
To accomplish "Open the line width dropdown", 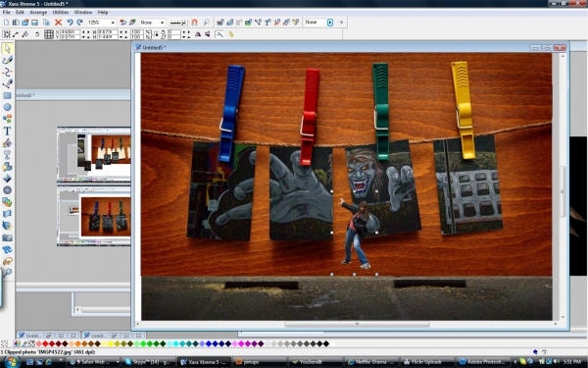I will tap(177, 23).
